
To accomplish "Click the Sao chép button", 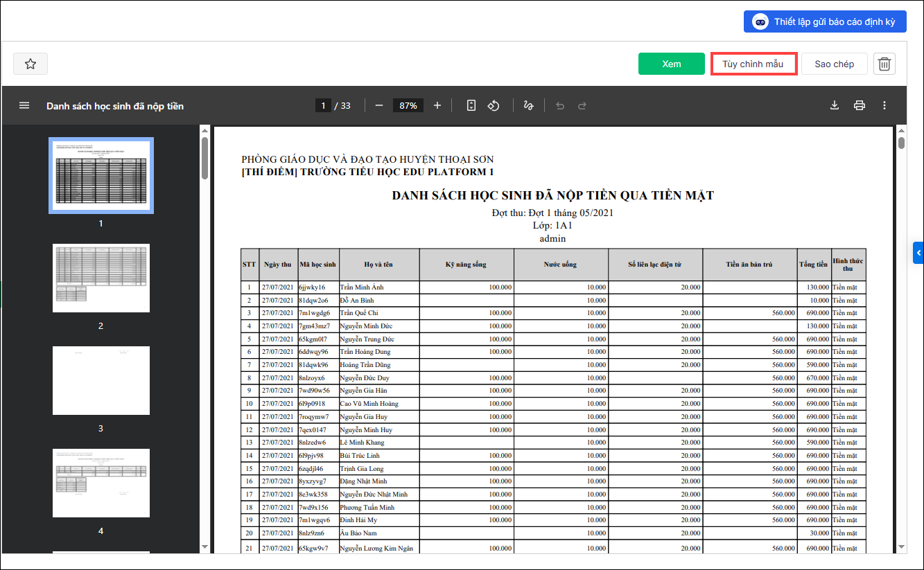I will pos(834,64).
